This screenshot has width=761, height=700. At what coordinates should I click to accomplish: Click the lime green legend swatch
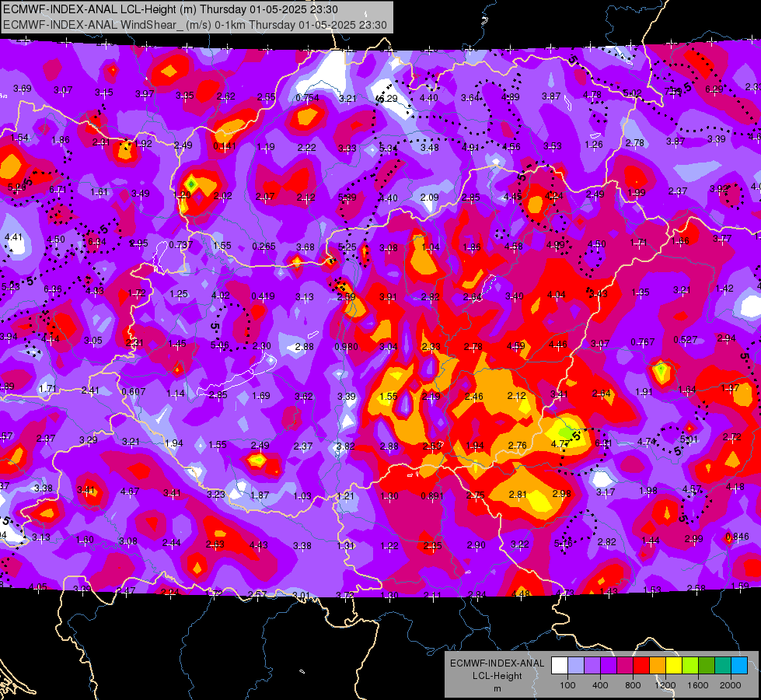690,666
